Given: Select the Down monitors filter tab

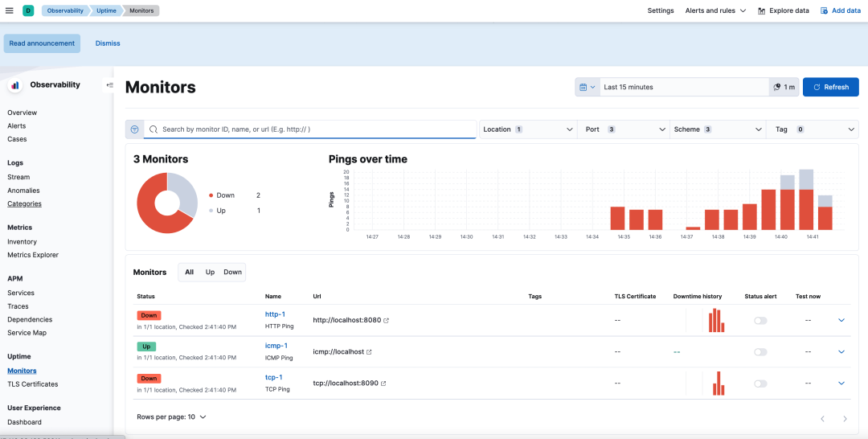Looking at the screenshot, I should click(232, 273).
